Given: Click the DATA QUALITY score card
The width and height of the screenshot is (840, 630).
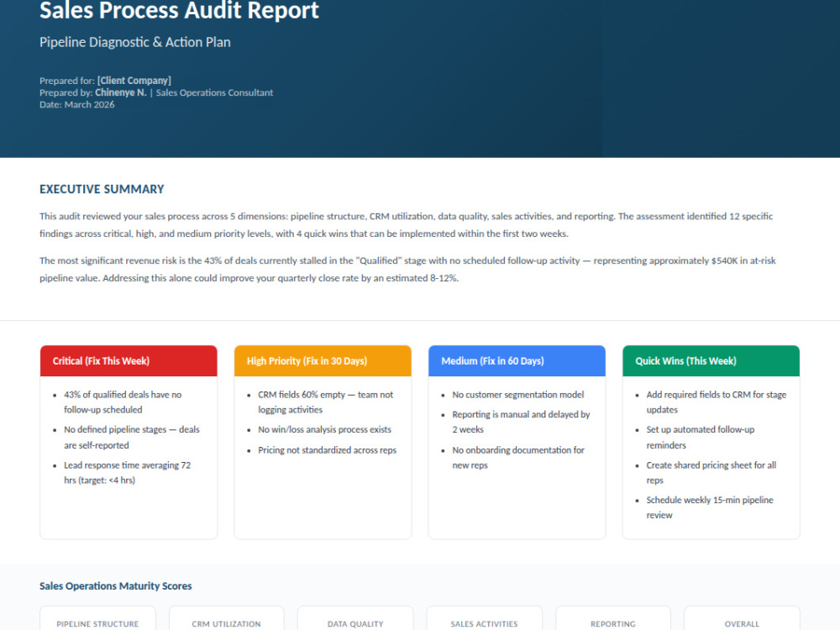Looking at the screenshot, I should 355,618.
